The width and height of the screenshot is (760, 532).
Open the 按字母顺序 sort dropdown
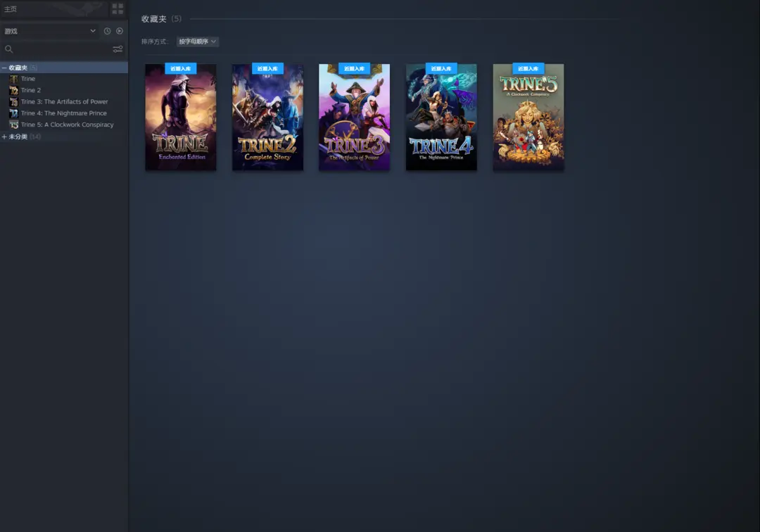(x=197, y=42)
